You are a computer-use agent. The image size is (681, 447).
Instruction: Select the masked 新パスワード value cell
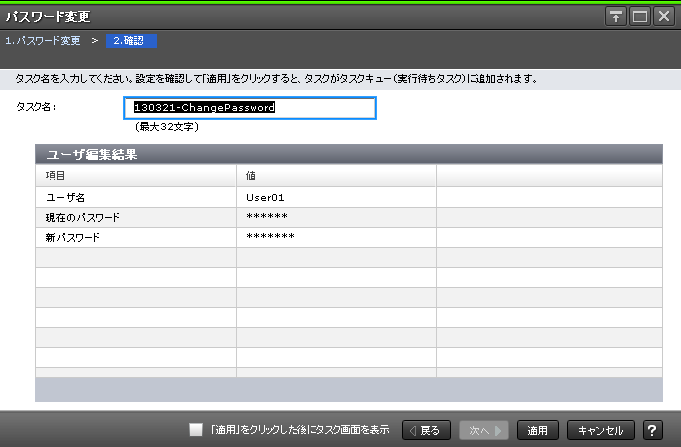(x=336, y=237)
